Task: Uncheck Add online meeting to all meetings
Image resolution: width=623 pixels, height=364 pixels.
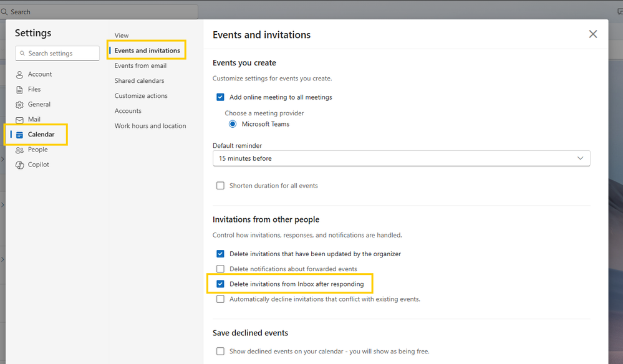Action: [220, 97]
